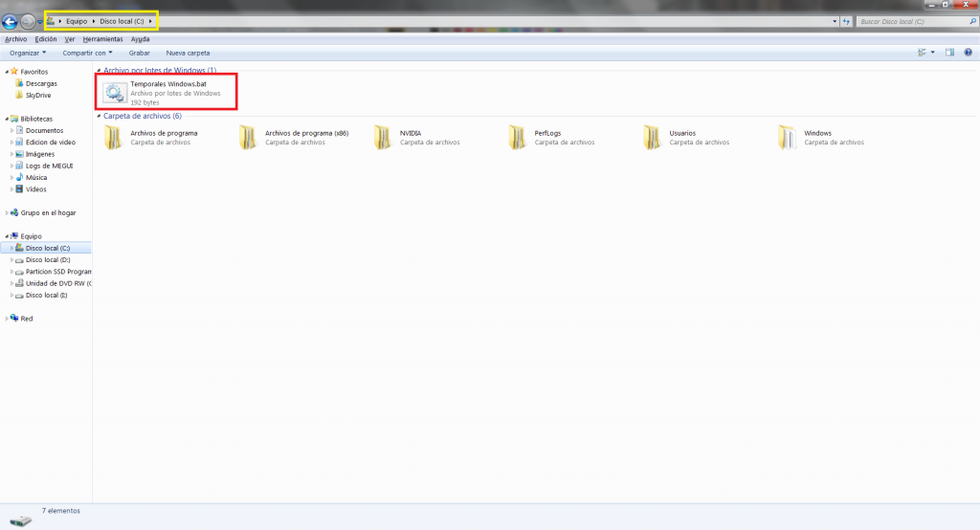The width and height of the screenshot is (980, 530).
Task: Click the '192 bytes' file size text
Action: pyautogui.click(x=145, y=102)
